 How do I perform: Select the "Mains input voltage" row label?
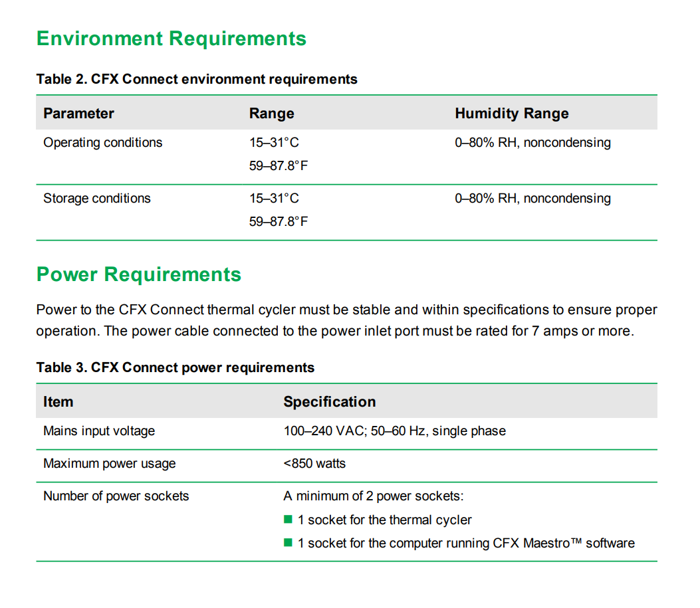(99, 431)
